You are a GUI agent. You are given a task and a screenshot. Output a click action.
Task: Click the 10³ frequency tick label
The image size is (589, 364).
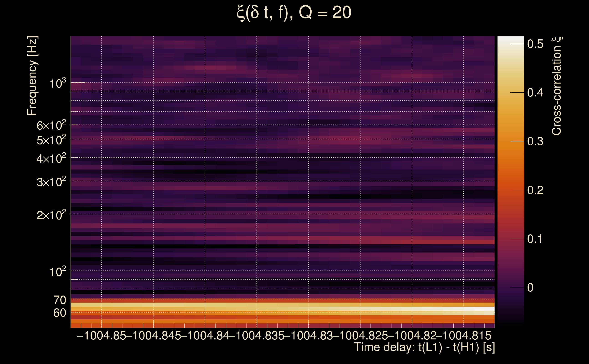[x=58, y=83]
